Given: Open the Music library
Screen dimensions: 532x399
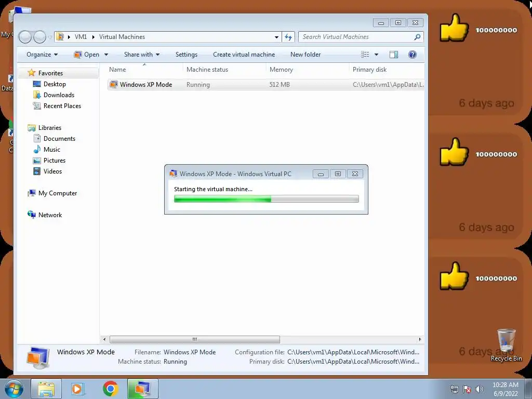Looking at the screenshot, I should pyautogui.click(x=51, y=150).
